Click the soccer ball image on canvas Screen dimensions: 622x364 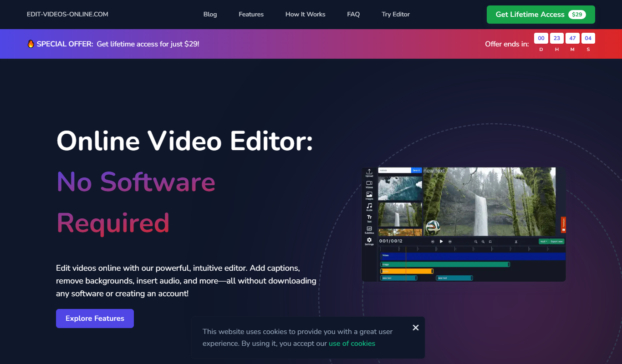pyautogui.click(x=433, y=227)
